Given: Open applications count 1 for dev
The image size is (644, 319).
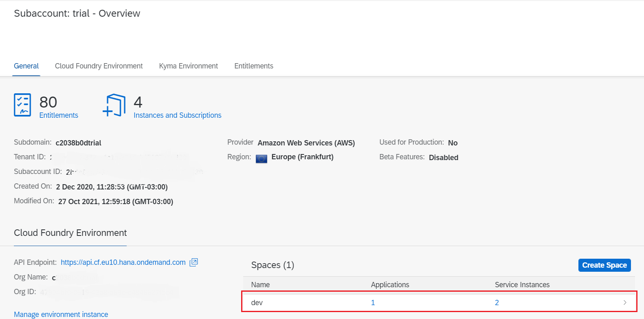Looking at the screenshot, I should 373,303.
